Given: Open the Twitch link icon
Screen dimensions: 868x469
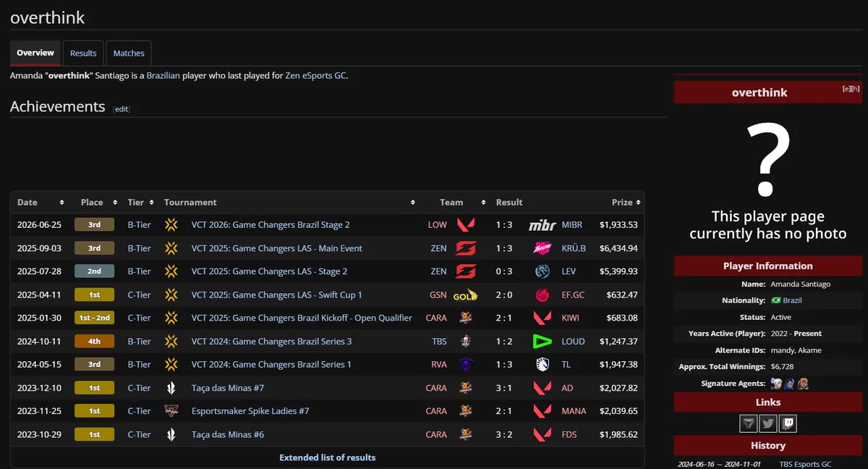Looking at the screenshot, I should click(788, 423).
